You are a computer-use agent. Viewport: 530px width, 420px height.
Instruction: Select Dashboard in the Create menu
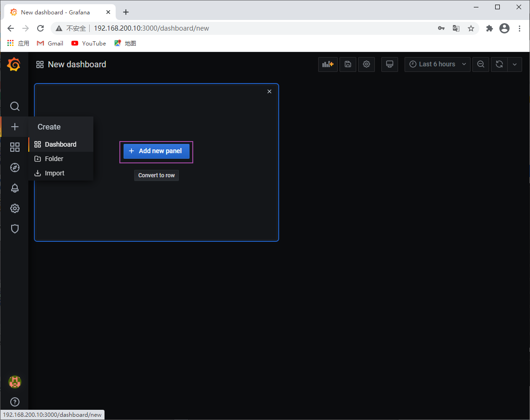coord(61,144)
